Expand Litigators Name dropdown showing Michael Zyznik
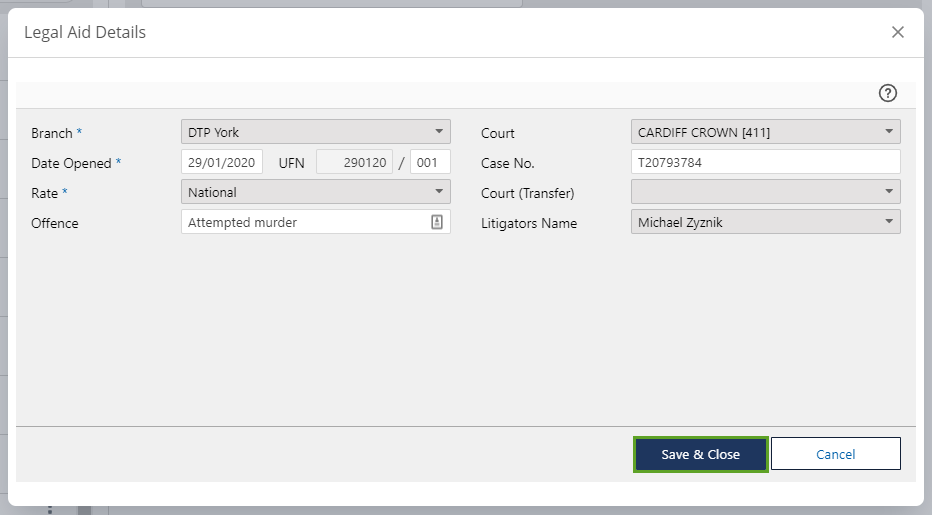The width and height of the screenshot is (932, 515). (x=765, y=222)
